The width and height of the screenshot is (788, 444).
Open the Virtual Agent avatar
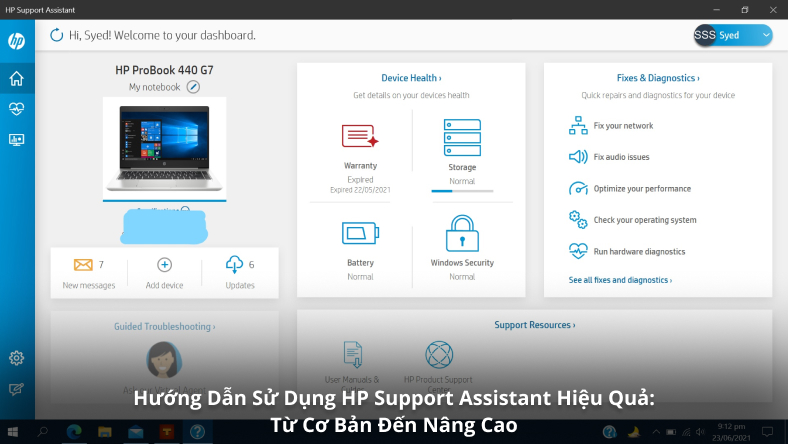164,360
